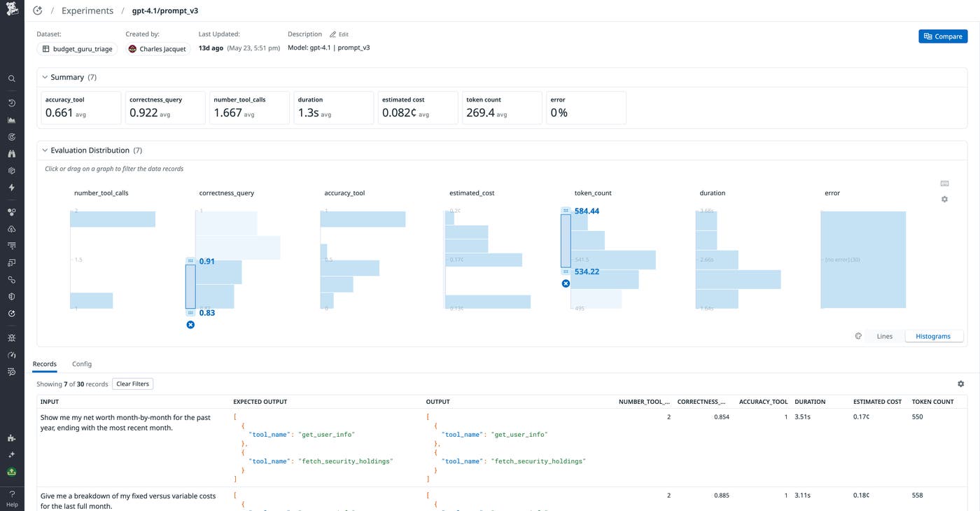Image resolution: width=980 pixels, height=511 pixels.
Task: Select the Histograms view toggle
Action: pos(933,336)
